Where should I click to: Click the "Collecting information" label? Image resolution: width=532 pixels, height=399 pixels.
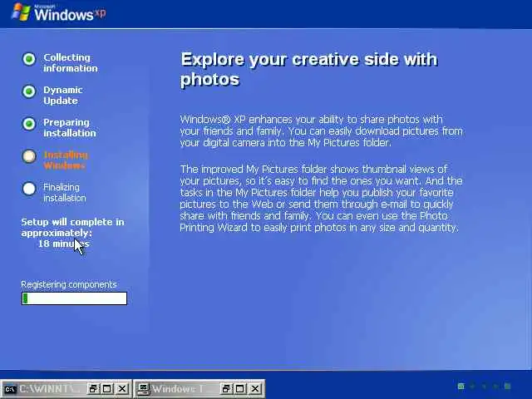[70, 63]
